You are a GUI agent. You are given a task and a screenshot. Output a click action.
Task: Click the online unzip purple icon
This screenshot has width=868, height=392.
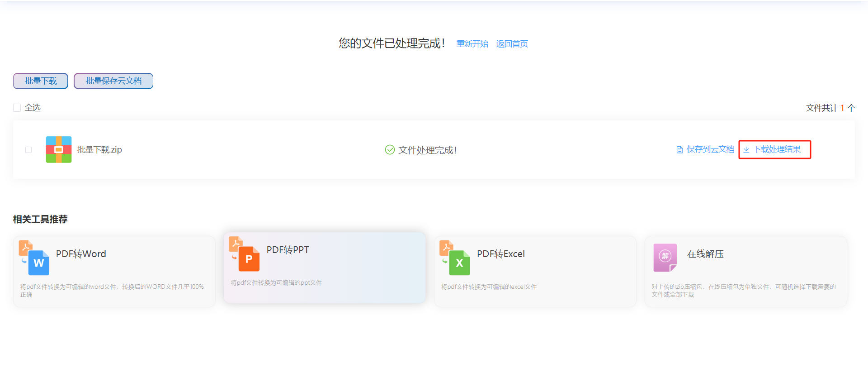click(x=665, y=258)
